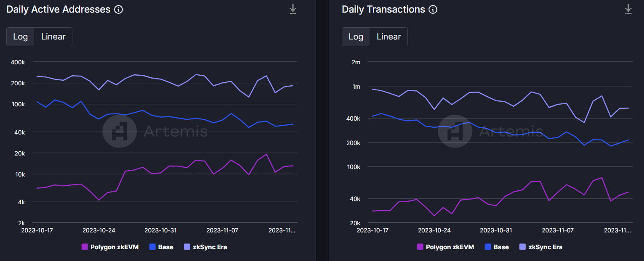Click the 100k axis label in Daily Transactions
The height and width of the screenshot is (261, 644).
[354, 167]
